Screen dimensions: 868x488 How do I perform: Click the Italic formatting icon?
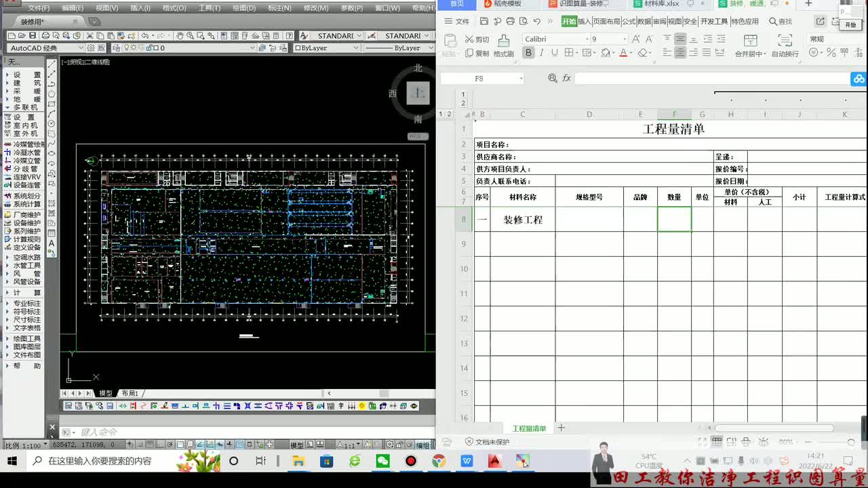click(x=541, y=53)
